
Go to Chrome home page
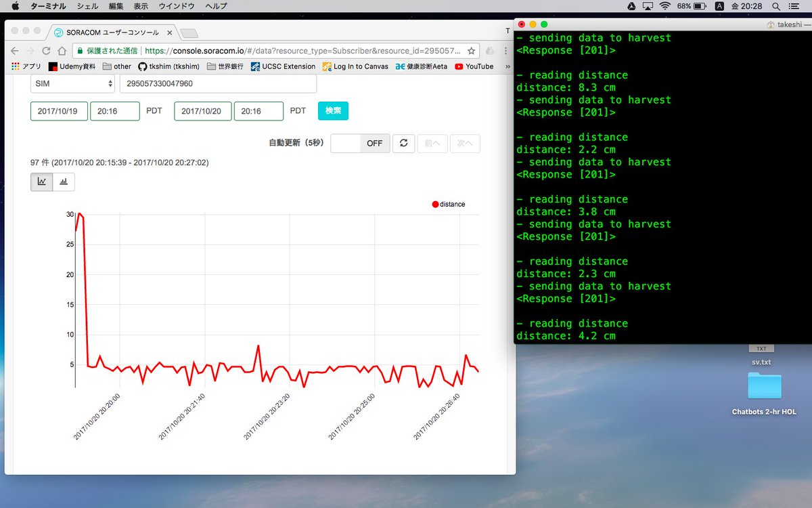[x=62, y=51]
